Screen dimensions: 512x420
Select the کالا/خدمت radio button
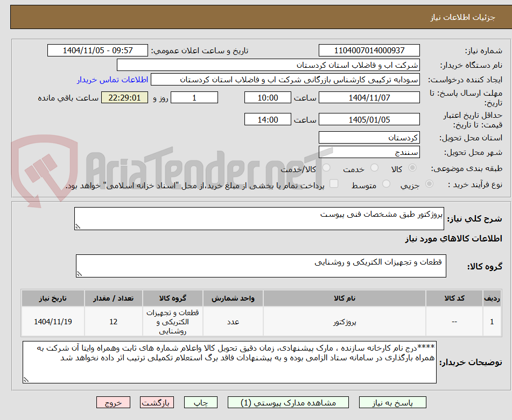pyautogui.click(x=326, y=168)
